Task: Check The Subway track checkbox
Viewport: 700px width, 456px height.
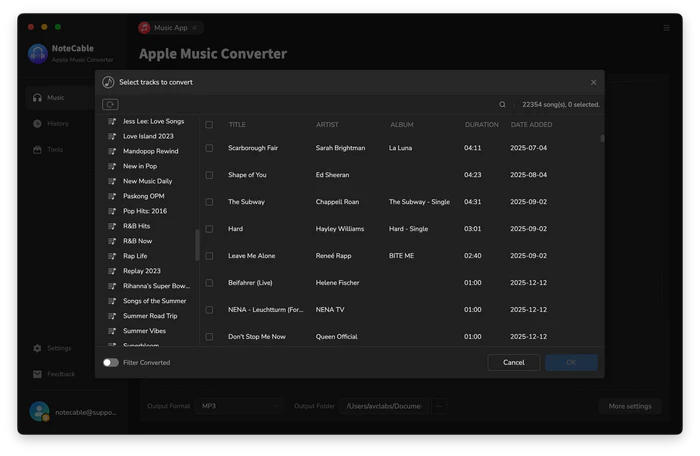Action: click(x=209, y=202)
